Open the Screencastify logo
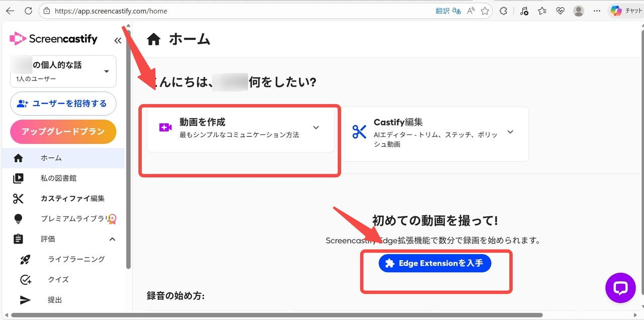Viewport: 644px width, 320px height. [x=53, y=38]
